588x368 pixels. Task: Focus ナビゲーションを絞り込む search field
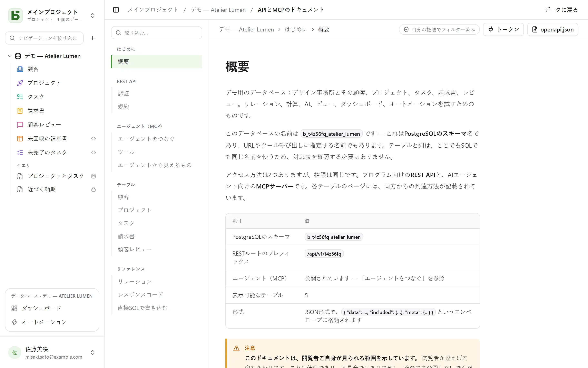pos(45,38)
